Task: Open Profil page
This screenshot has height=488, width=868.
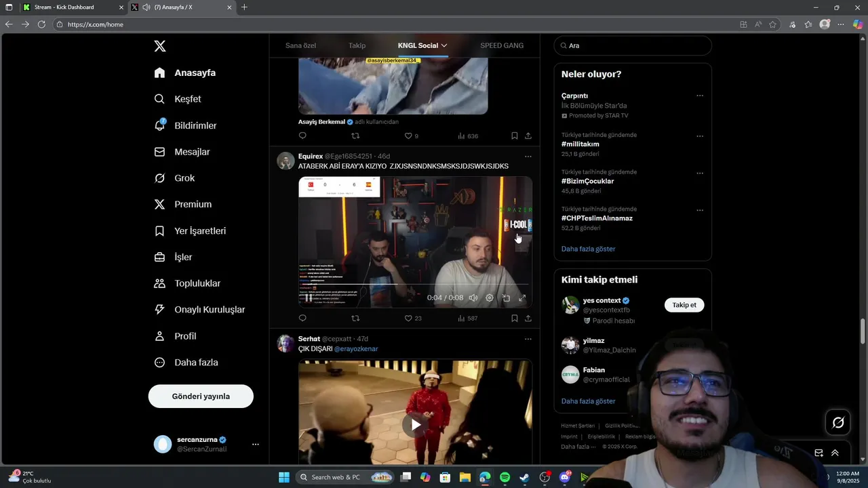Action: tap(175, 336)
